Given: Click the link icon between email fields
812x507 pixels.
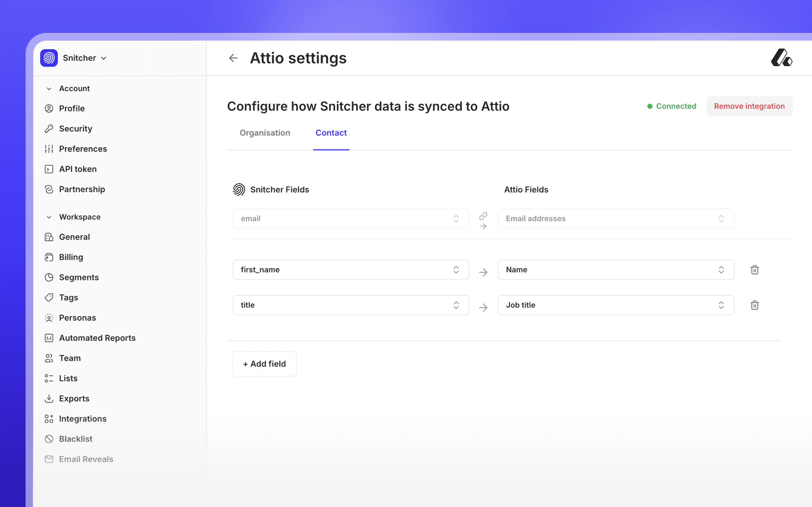Looking at the screenshot, I should point(483,216).
